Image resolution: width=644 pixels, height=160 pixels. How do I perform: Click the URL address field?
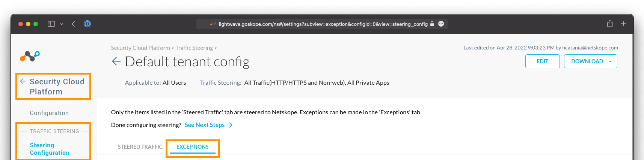(322, 24)
